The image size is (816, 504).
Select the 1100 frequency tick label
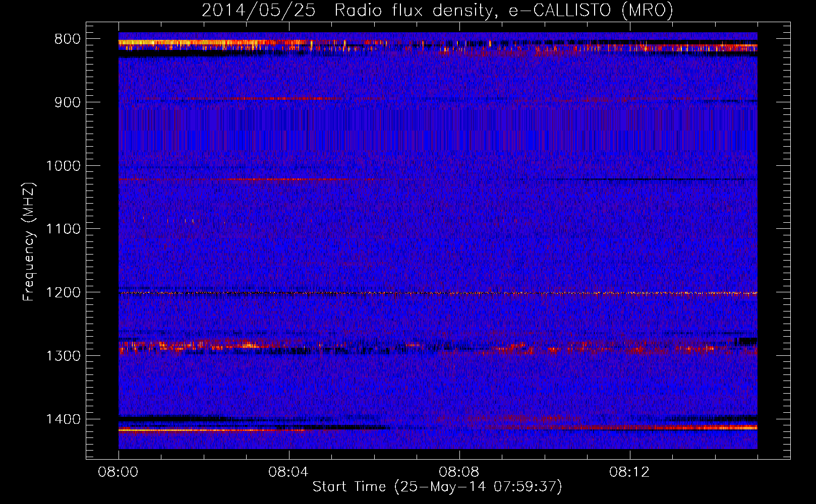[x=63, y=229]
